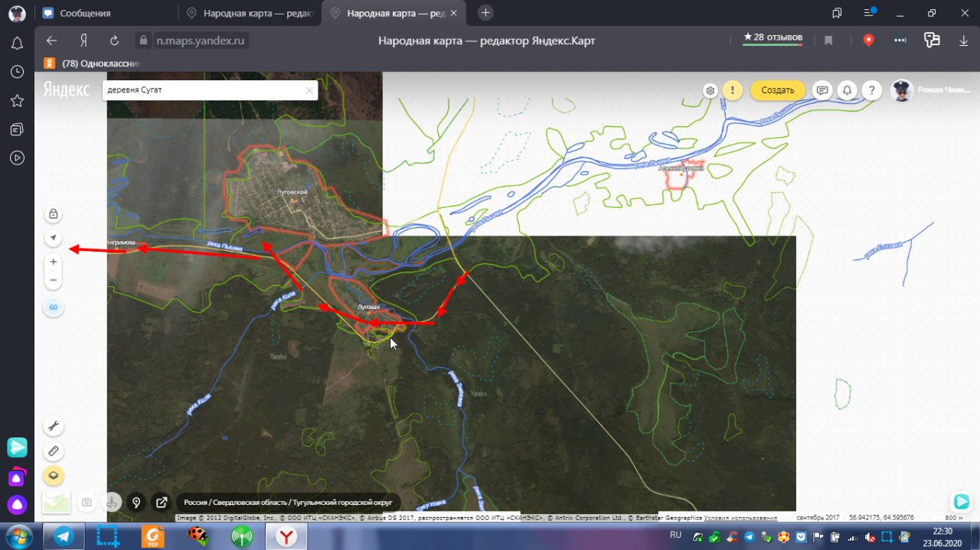980x550 pixels.
Task: Click the Яндекс logo on the map
Action: pyautogui.click(x=66, y=89)
